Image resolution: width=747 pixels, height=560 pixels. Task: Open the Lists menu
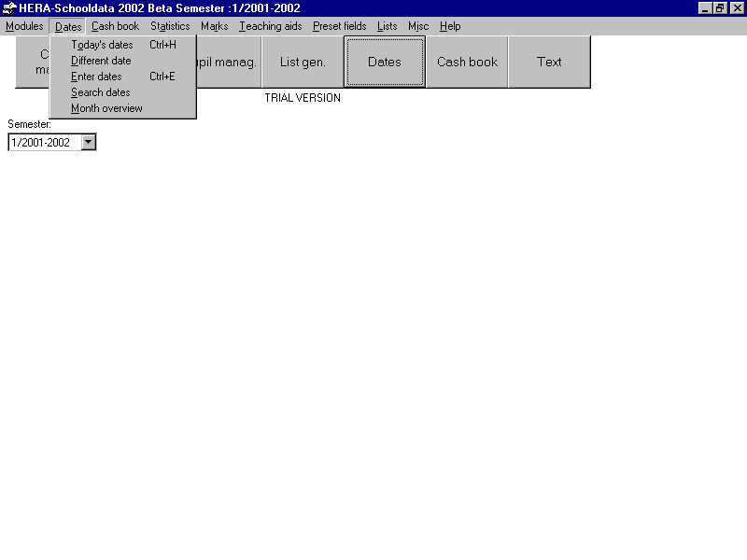click(x=387, y=26)
